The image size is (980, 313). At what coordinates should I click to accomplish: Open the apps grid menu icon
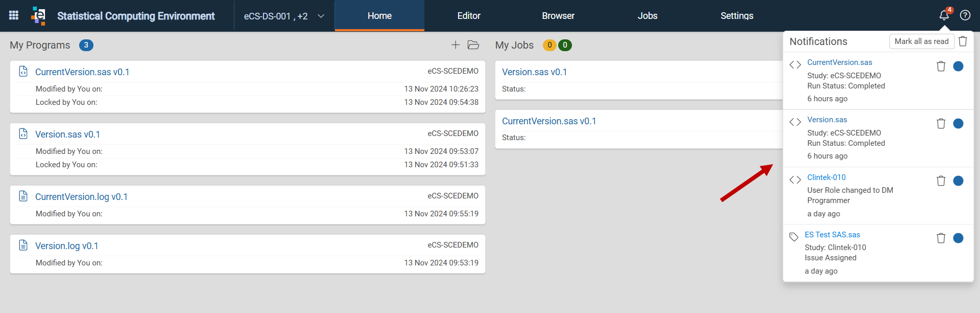pos(14,15)
